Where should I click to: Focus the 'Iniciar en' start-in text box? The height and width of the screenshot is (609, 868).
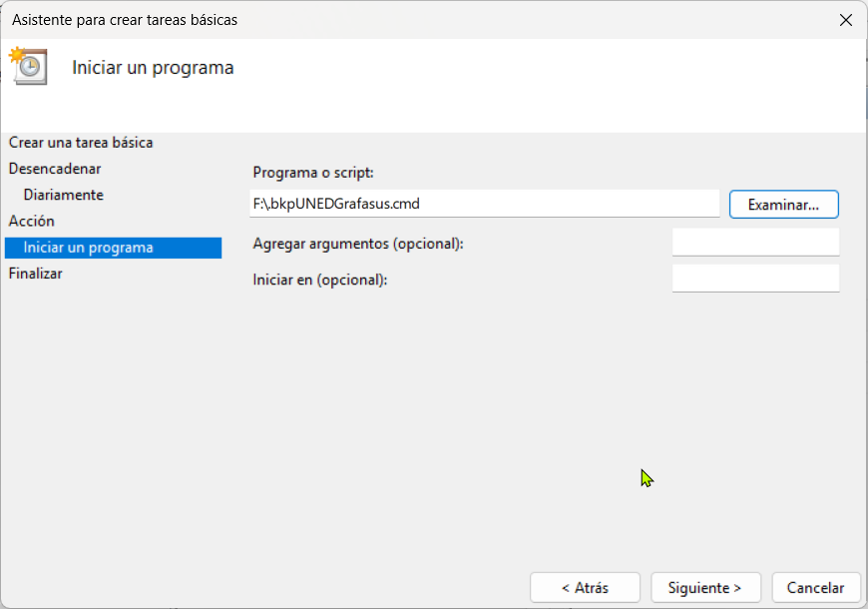tap(755, 279)
